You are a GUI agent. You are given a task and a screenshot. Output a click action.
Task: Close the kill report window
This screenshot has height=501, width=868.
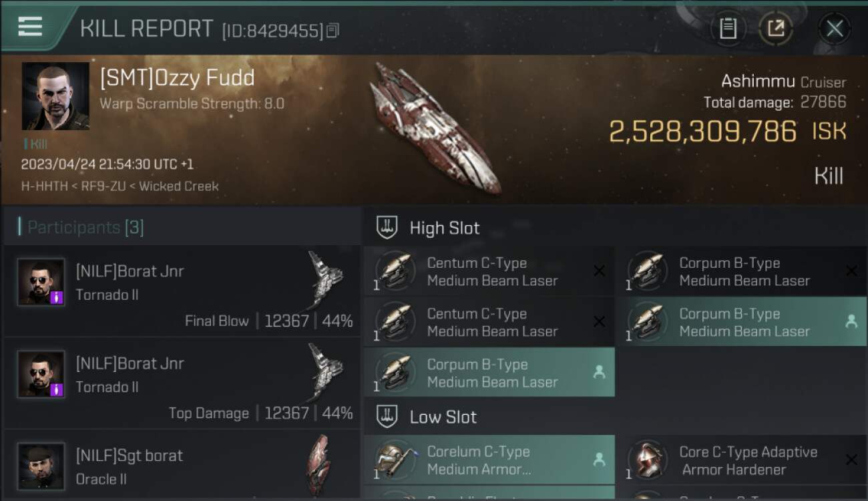835,29
